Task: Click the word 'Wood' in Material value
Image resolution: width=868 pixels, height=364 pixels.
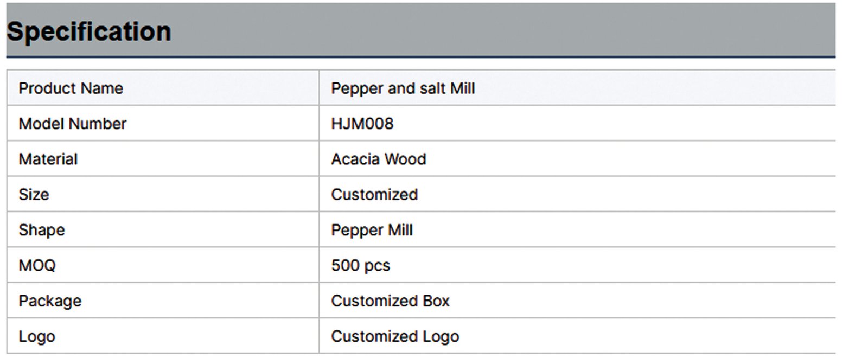Action: (x=405, y=159)
